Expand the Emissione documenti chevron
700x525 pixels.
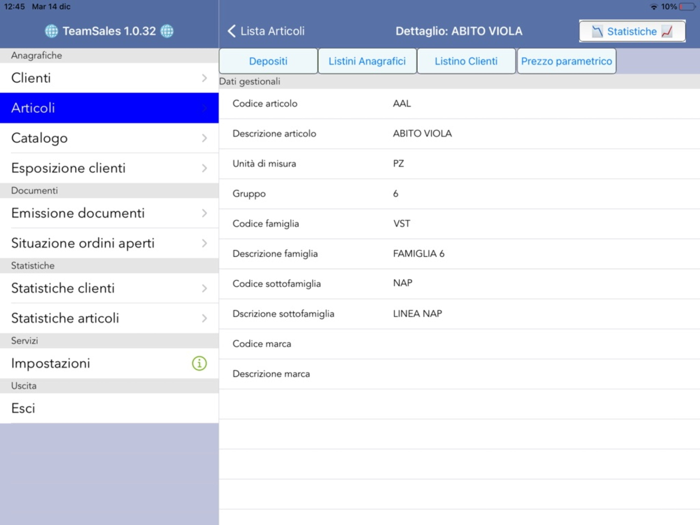click(204, 213)
